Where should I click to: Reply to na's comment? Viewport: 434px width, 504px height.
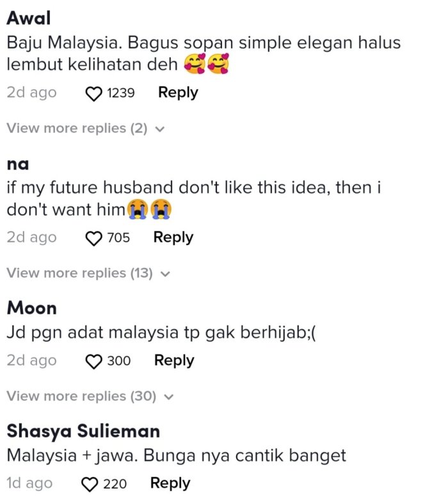pyautogui.click(x=173, y=237)
